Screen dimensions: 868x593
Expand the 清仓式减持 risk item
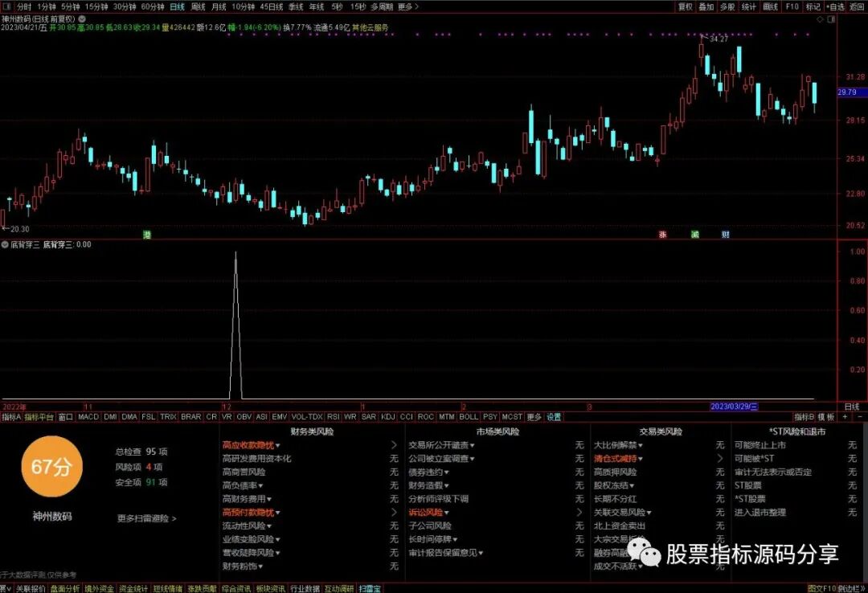click(618, 459)
